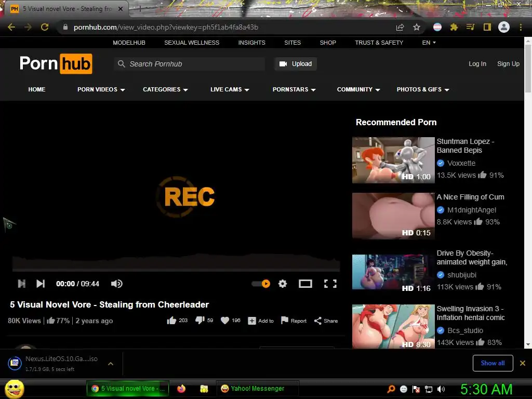Open the SITES top link

point(292,43)
